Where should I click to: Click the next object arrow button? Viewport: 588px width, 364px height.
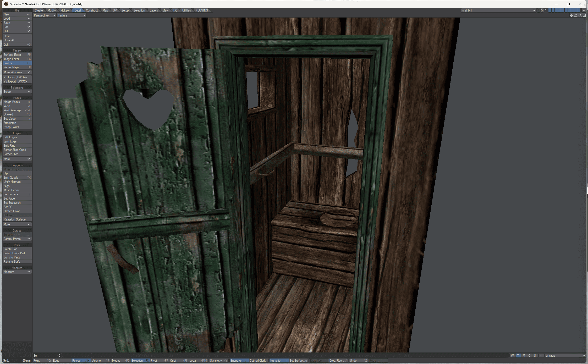pos(542,10)
